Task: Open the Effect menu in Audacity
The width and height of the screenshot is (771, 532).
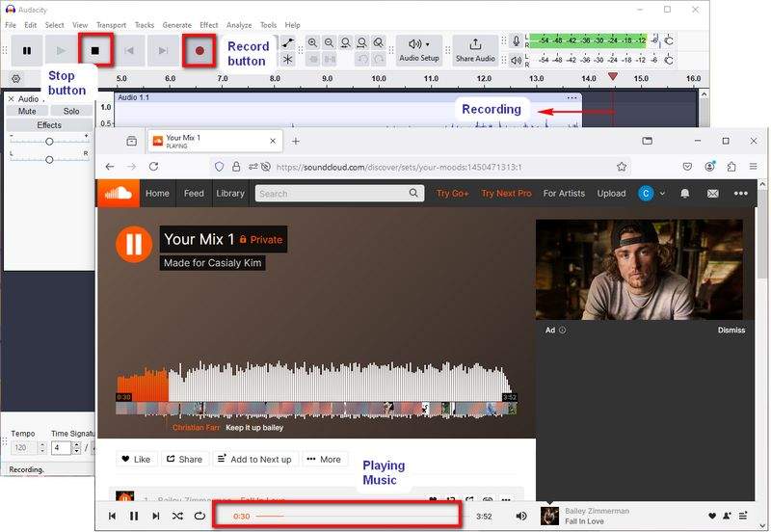Action: coord(208,25)
